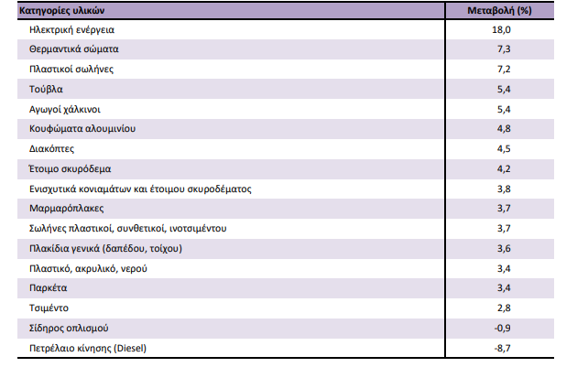Click the value -8,7

point(503,349)
